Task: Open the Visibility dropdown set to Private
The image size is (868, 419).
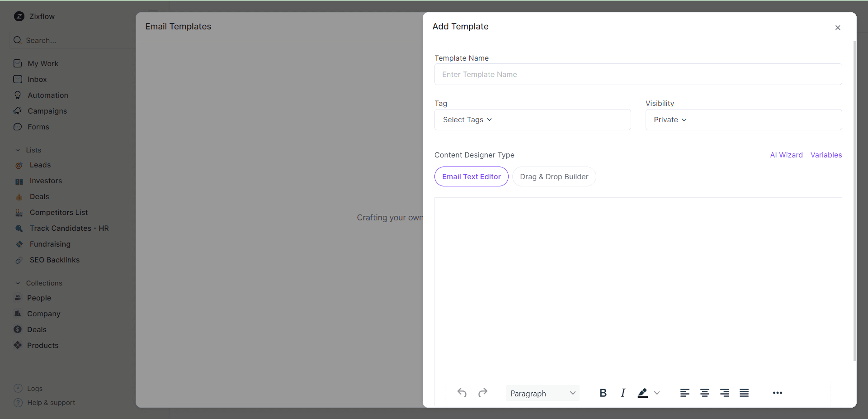Action: pos(670,119)
